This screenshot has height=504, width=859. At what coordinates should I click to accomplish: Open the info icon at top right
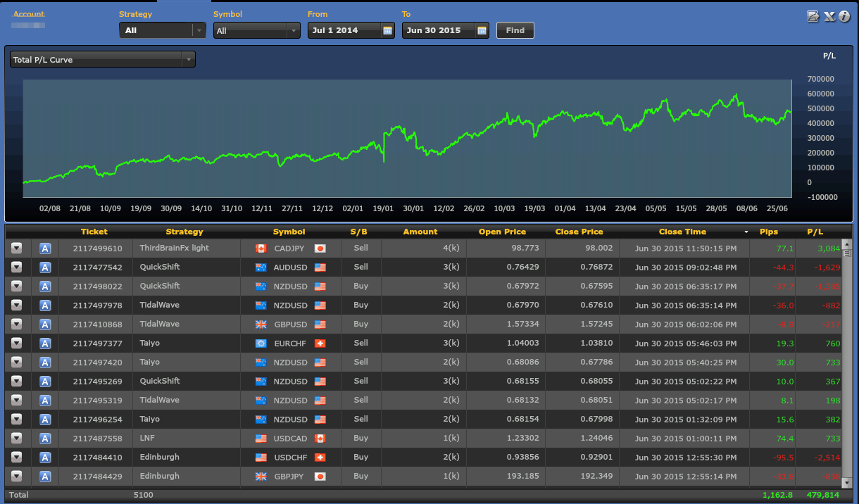point(844,17)
